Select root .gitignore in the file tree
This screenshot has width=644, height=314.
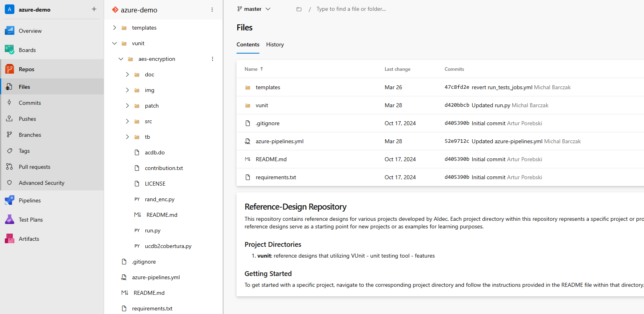coord(144,262)
